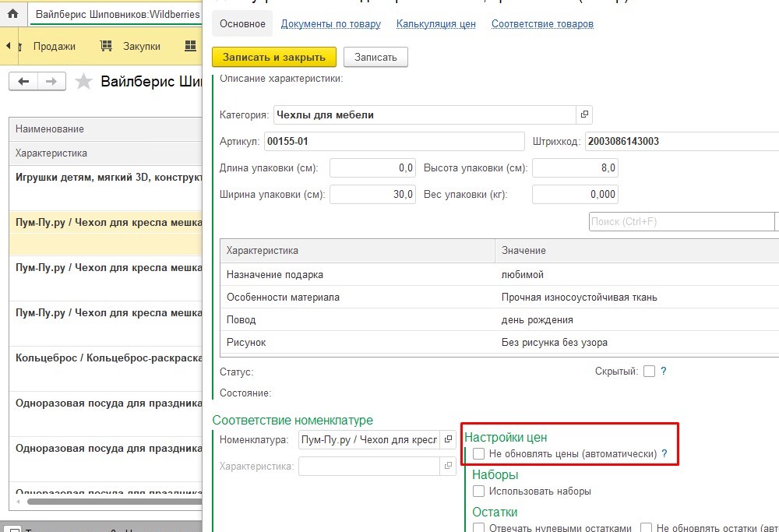This screenshot has width=779, height=532.
Task: Click help question mark next to Скрытый
Action: click(x=663, y=371)
